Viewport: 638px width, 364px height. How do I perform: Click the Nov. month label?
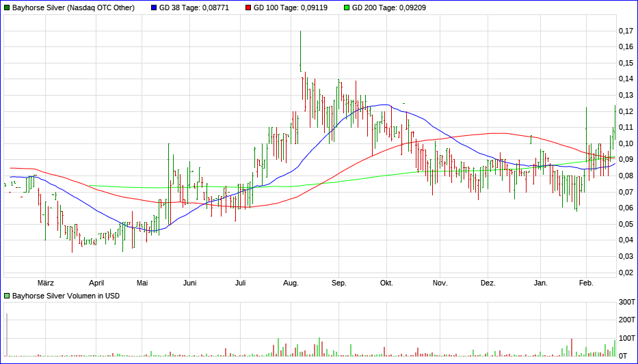pos(440,283)
